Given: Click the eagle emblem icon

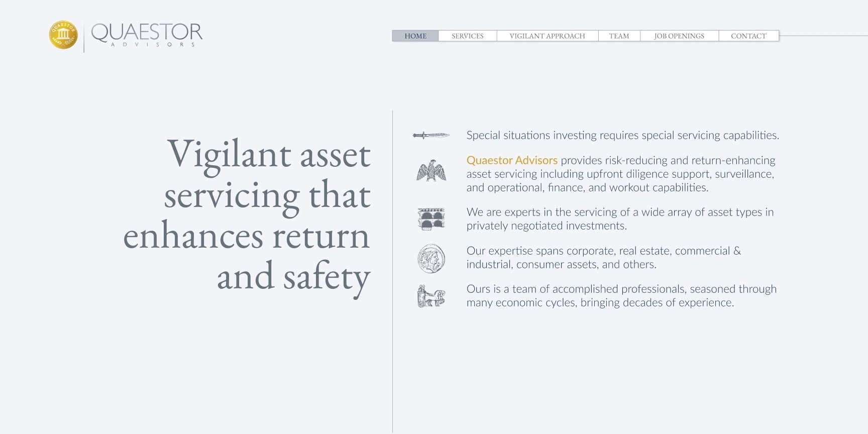Looking at the screenshot, I should pyautogui.click(x=431, y=171).
